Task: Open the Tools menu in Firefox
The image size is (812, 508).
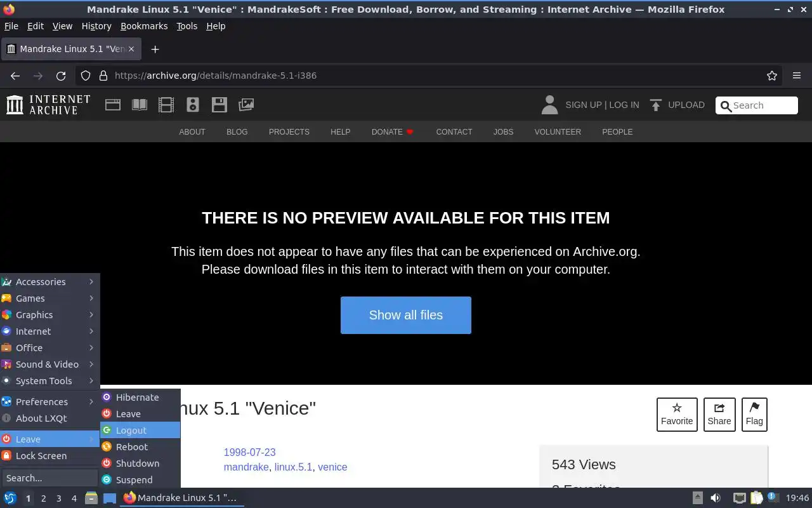Action: click(x=187, y=26)
